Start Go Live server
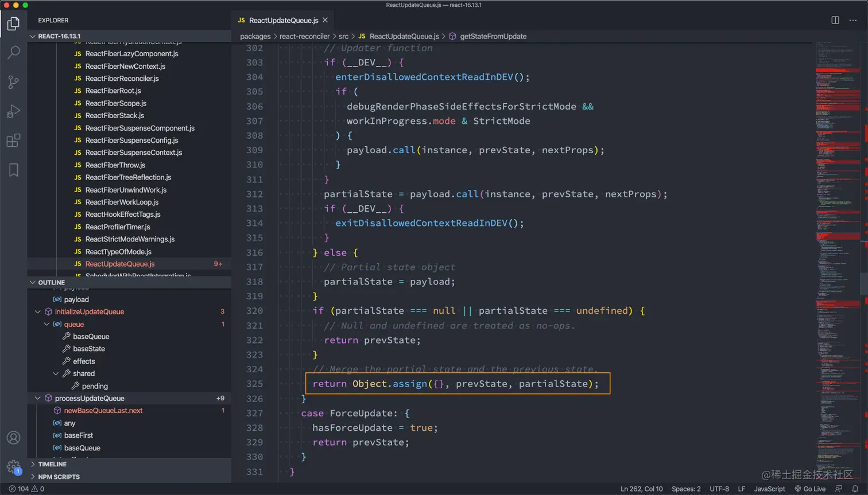The width and height of the screenshot is (868, 495). pos(810,489)
